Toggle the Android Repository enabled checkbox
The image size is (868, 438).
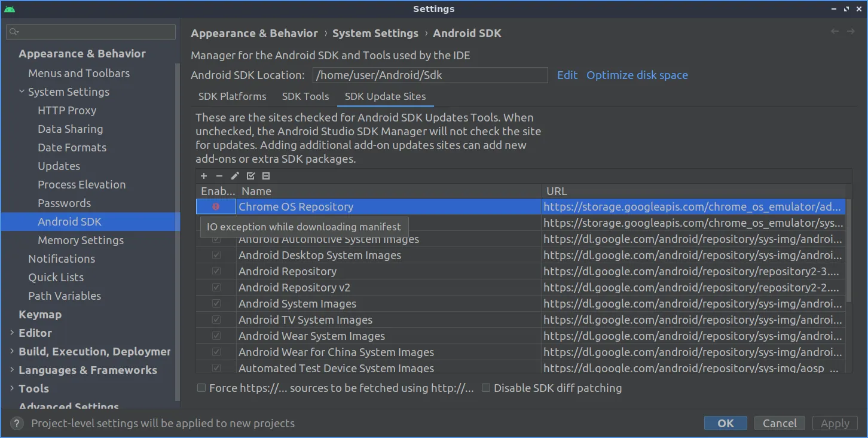[216, 271]
